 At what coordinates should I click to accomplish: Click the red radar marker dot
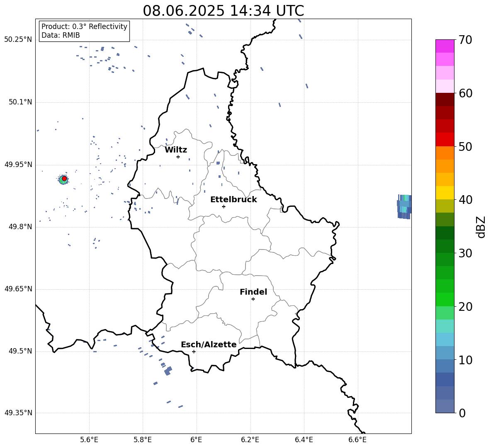pos(64,179)
